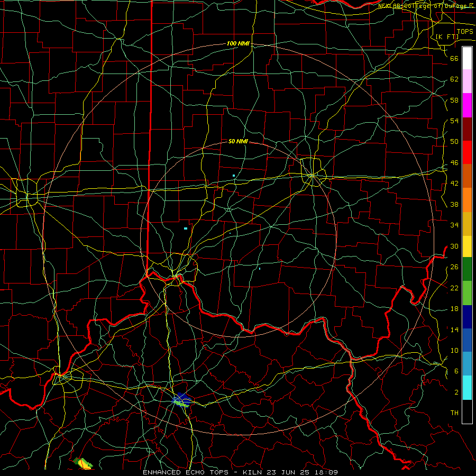The image size is (476, 476).
Task: Click the legend value "34"
Action: point(454,225)
